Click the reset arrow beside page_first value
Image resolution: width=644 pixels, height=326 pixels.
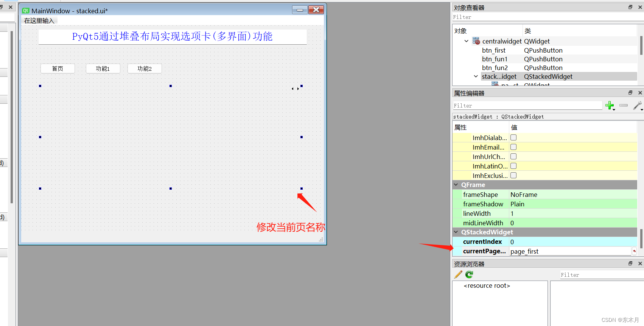coord(634,251)
